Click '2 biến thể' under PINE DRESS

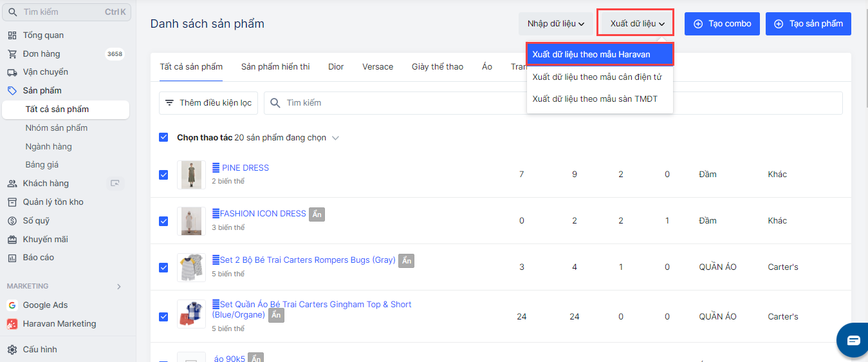(x=228, y=182)
